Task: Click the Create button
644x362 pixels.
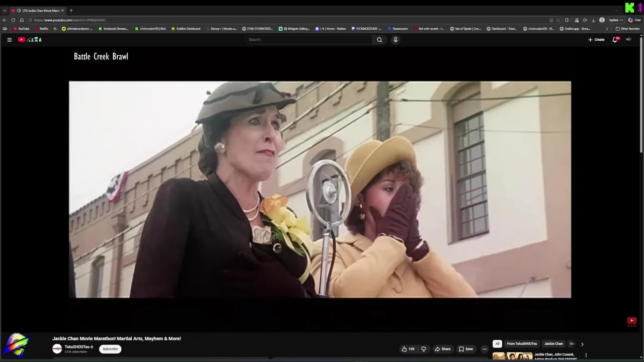Action: 596,40
